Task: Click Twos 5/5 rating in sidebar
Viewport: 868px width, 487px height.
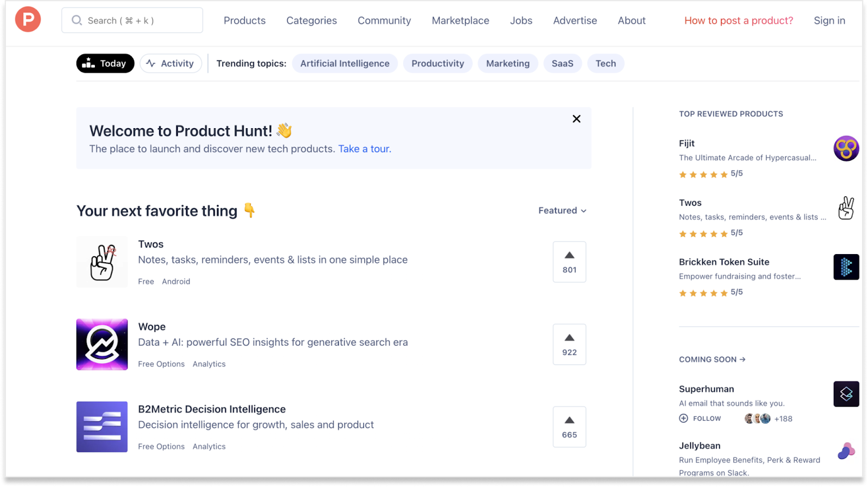Action: coord(711,233)
